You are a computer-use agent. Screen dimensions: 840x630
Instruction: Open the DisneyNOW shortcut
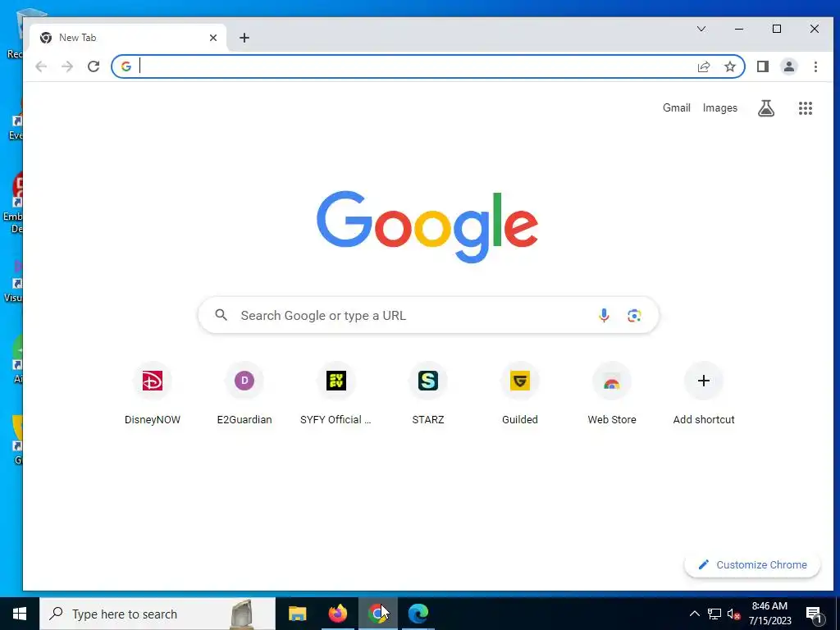click(153, 393)
